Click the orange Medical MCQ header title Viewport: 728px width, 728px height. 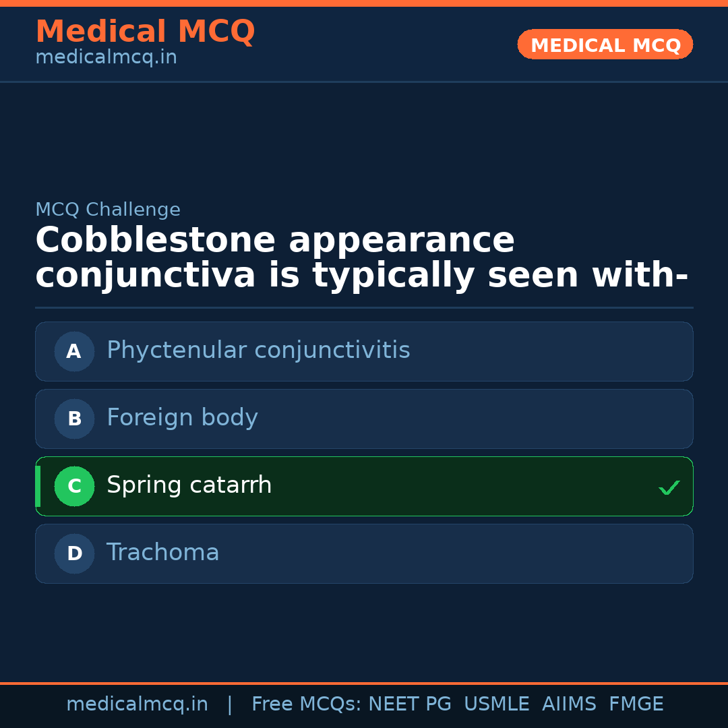coord(145,32)
